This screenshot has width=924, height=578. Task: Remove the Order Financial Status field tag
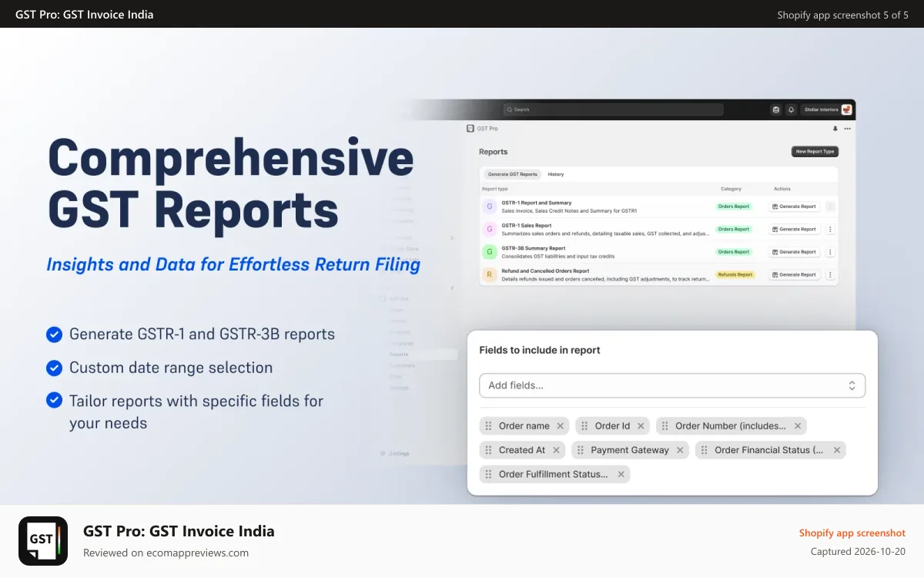pyautogui.click(x=837, y=450)
